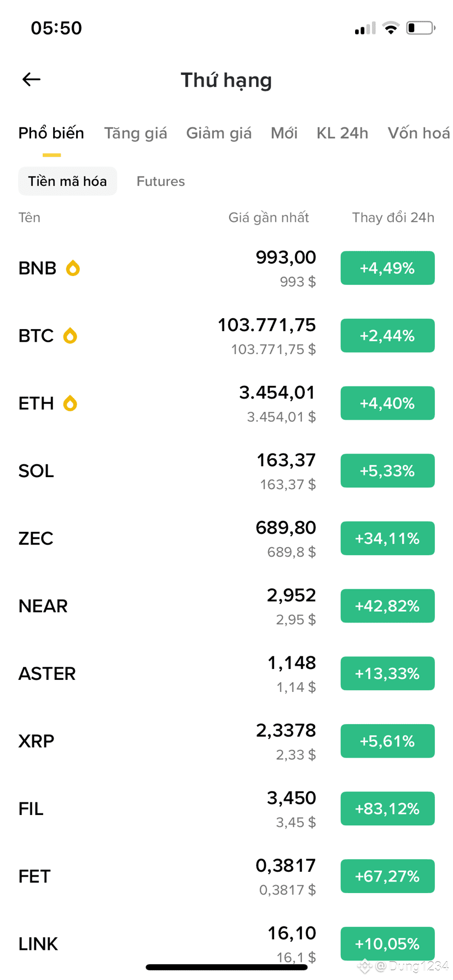Tap the battery icon in status bar
Viewport: 453px width, 980px height.
pos(420,28)
